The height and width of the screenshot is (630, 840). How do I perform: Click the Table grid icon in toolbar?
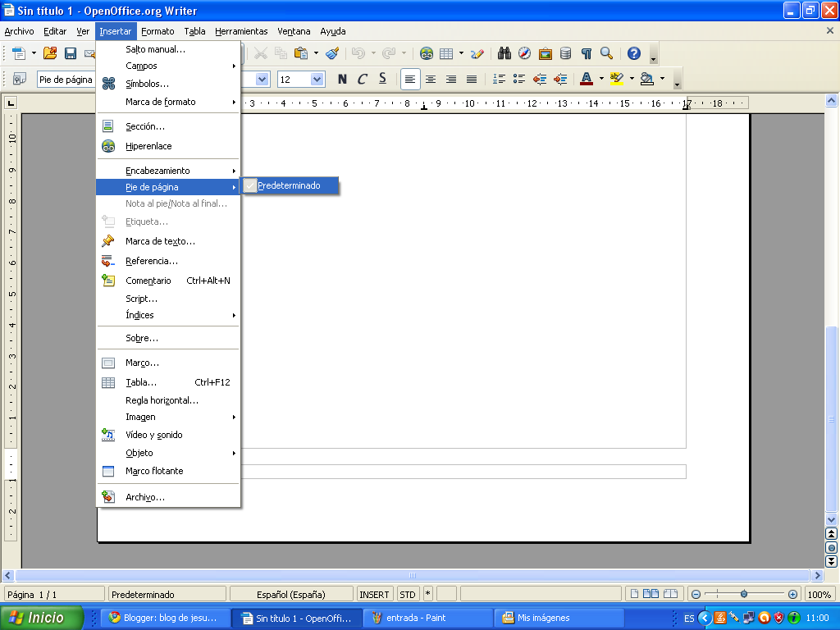tap(446, 53)
